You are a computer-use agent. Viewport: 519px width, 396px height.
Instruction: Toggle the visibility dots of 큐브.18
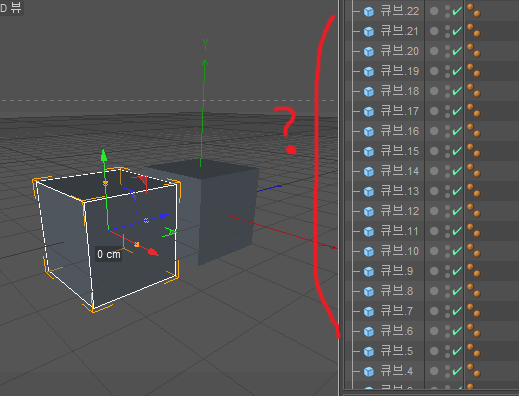(447, 91)
